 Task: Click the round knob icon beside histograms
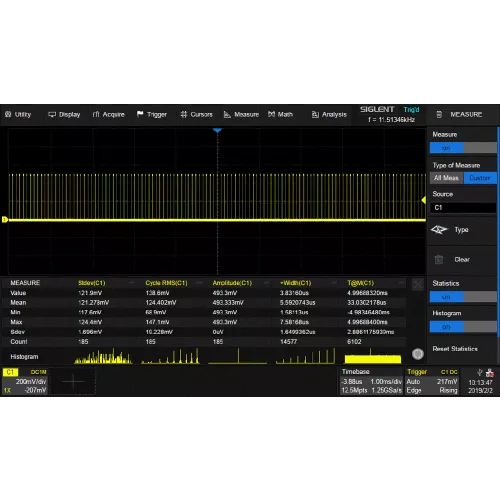[x=418, y=354]
